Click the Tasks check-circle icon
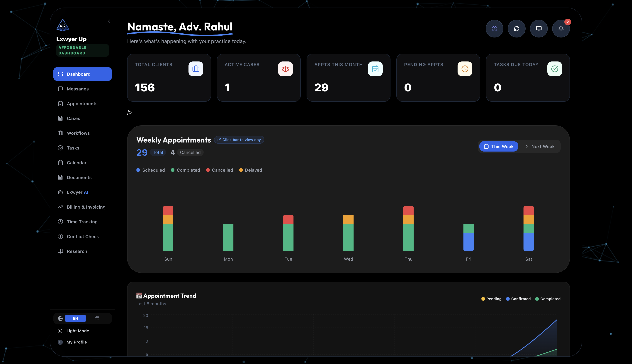This screenshot has height=364, width=632. (60, 148)
